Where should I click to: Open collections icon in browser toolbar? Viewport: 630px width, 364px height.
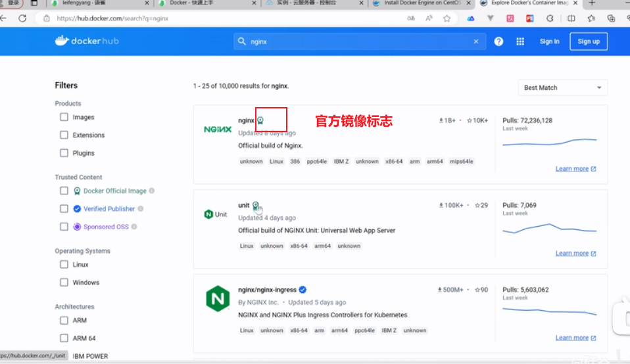coord(611,18)
